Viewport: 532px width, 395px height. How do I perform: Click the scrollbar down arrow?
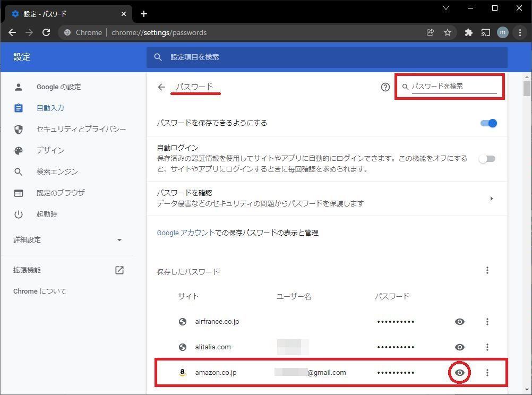coord(527,390)
